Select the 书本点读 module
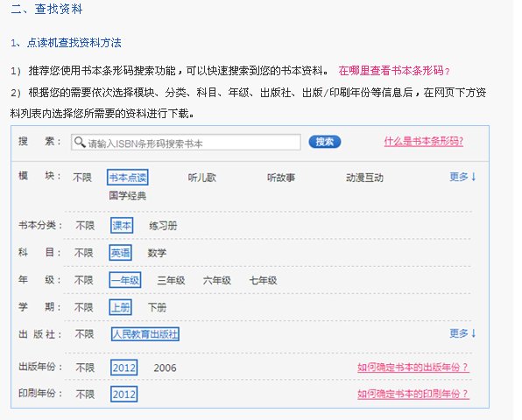This screenshot has height=420, width=522. coord(128,178)
